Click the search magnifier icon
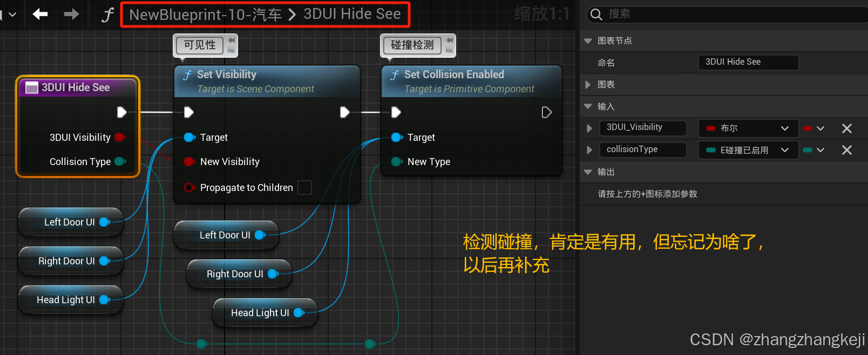Image resolution: width=868 pixels, height=355 pixels. [x=596, y=15]
